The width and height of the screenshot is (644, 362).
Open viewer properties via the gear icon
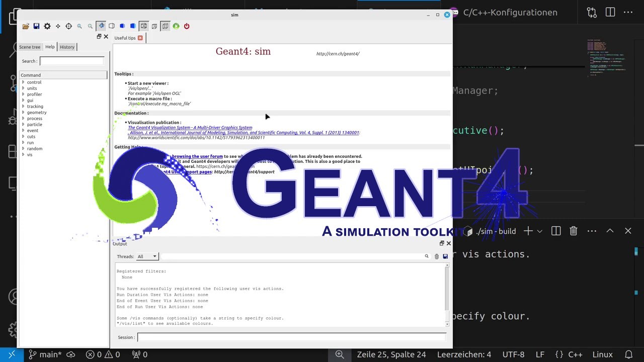pos(47,26)
